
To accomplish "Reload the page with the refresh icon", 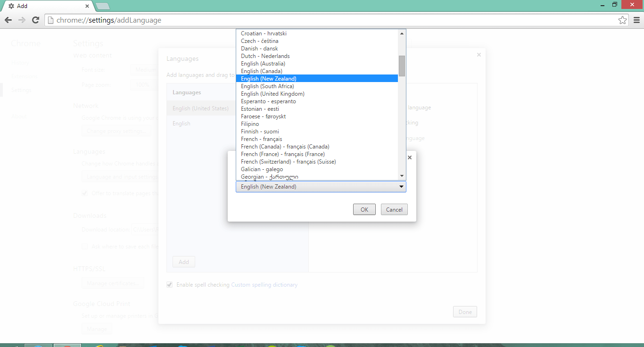I will [35, 20].
